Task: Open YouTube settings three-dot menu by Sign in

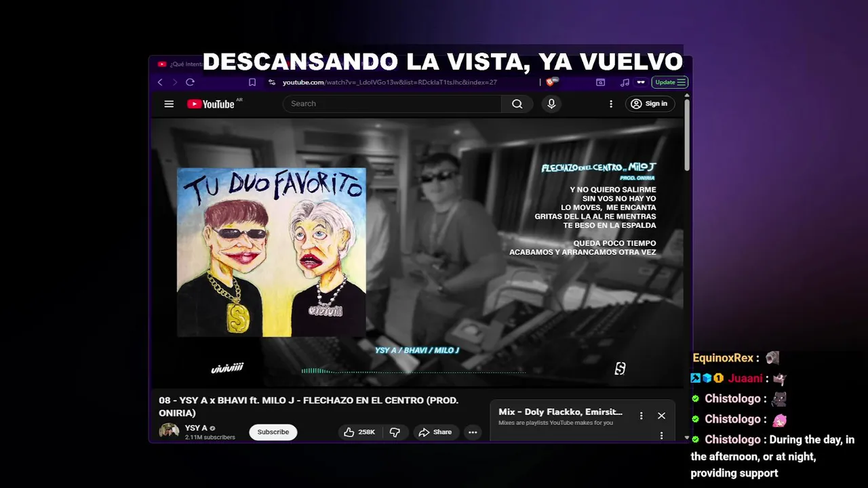Action: point(610,104)
